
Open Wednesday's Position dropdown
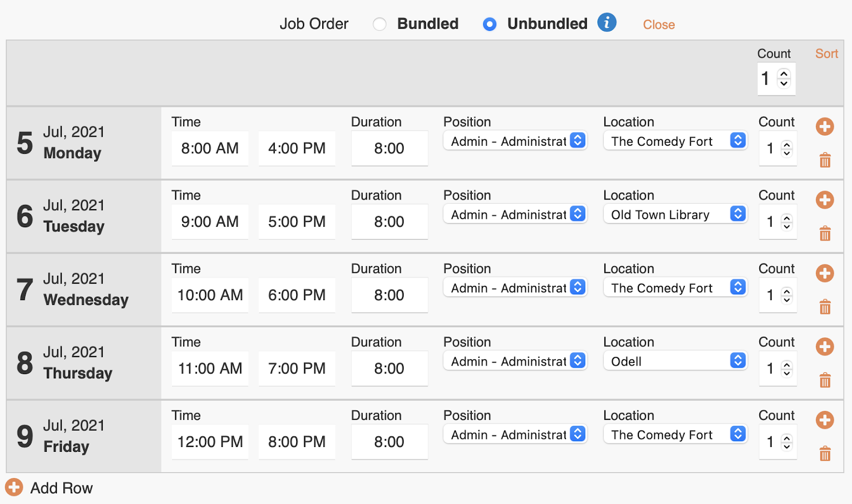pos(515,287)
